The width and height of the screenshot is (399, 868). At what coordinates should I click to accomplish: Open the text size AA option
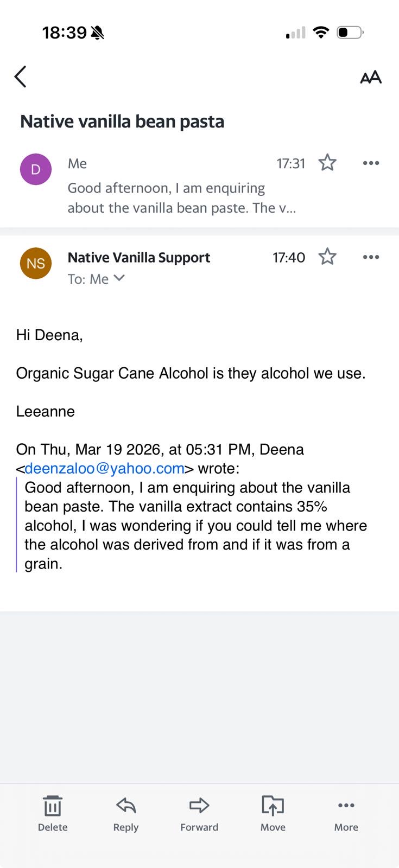371,78
